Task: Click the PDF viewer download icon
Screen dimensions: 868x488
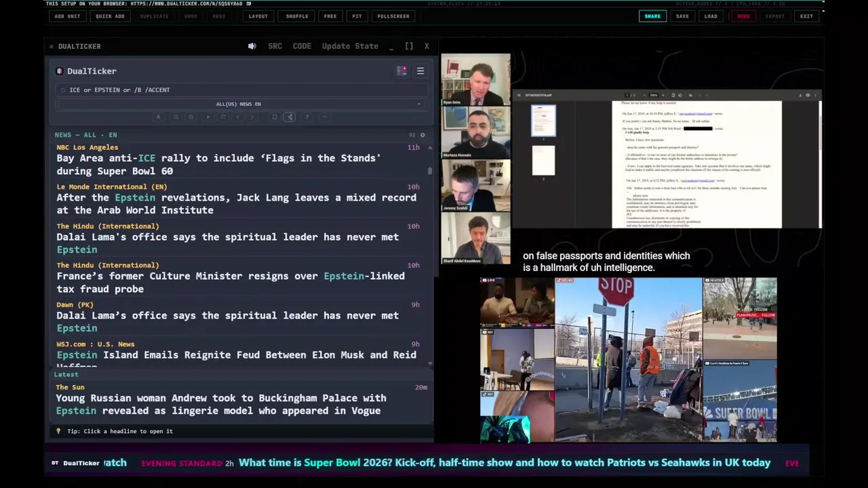Action: [x=800, y=96]
